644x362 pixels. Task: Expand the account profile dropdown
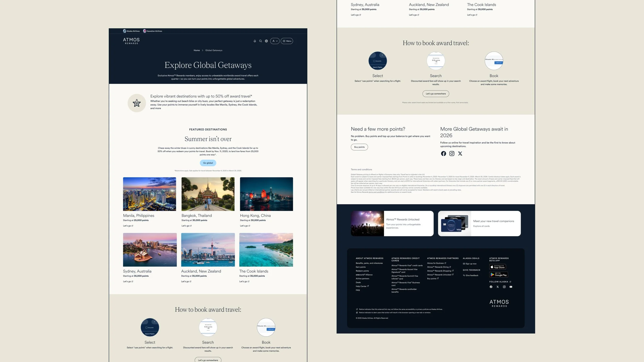[x=275, y=41]
